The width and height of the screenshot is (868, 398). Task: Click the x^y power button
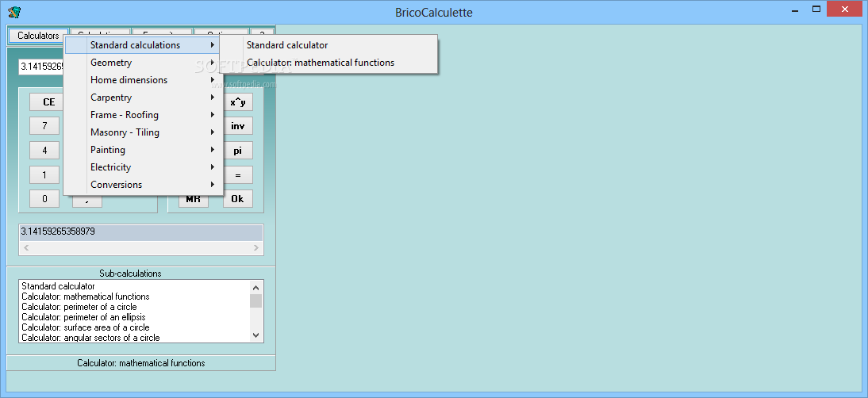(x=238, y=102)
